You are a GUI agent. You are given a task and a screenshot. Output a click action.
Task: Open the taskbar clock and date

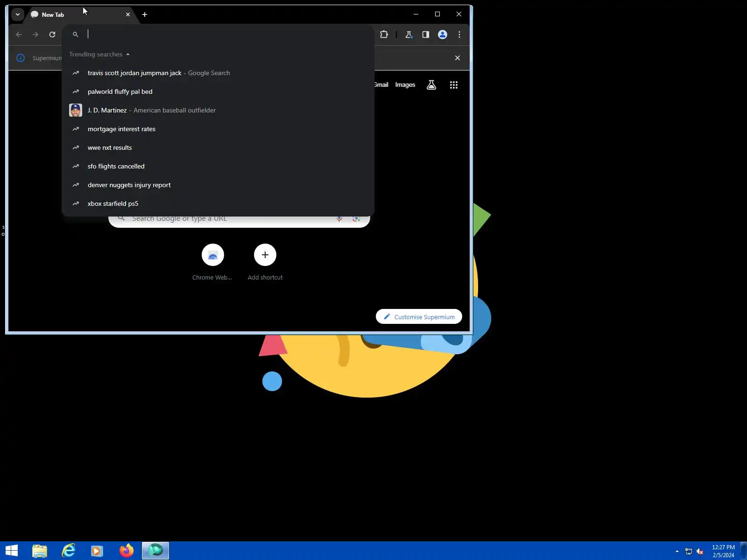coord(723,551)
